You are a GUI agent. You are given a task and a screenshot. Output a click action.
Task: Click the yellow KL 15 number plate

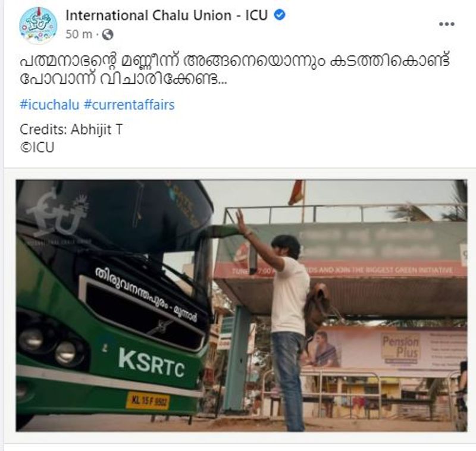[x=148, y=401]
